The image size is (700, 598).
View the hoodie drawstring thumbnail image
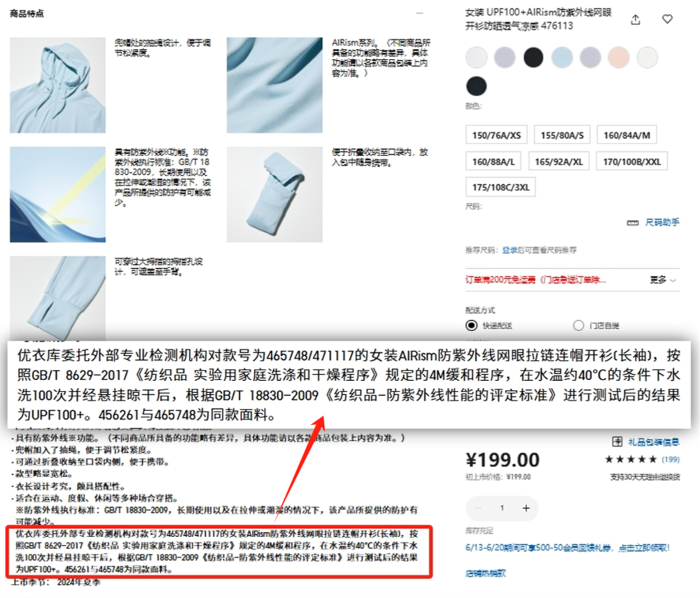pos(57,85)
